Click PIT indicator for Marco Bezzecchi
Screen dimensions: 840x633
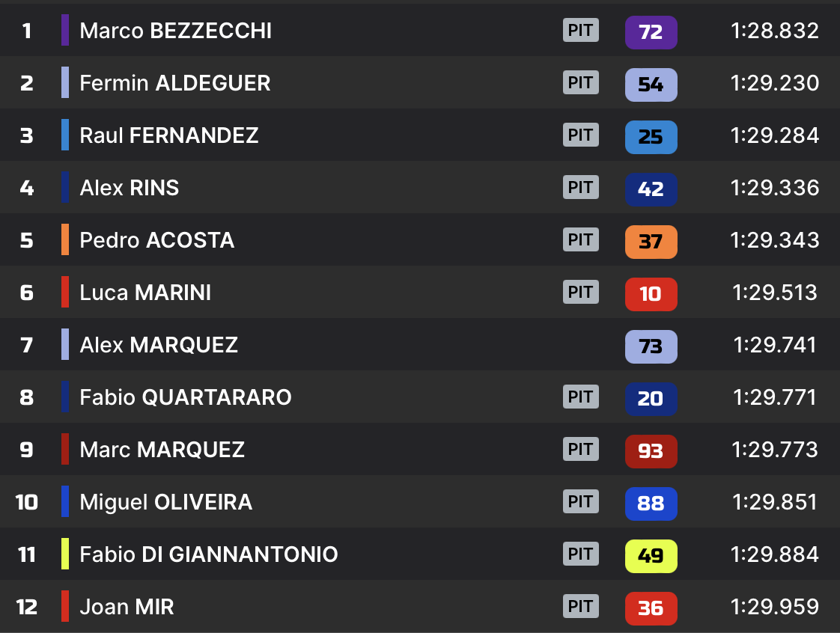coord(580,31)
